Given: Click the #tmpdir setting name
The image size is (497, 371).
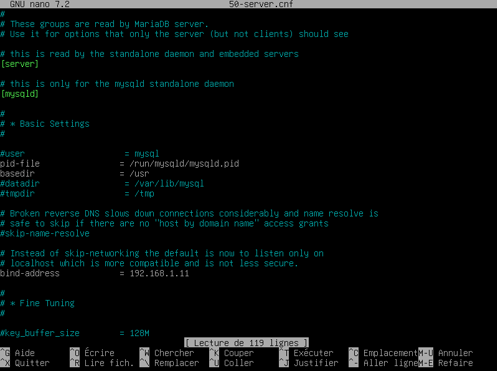Looking at the screenshot, I should click(17, 194).
